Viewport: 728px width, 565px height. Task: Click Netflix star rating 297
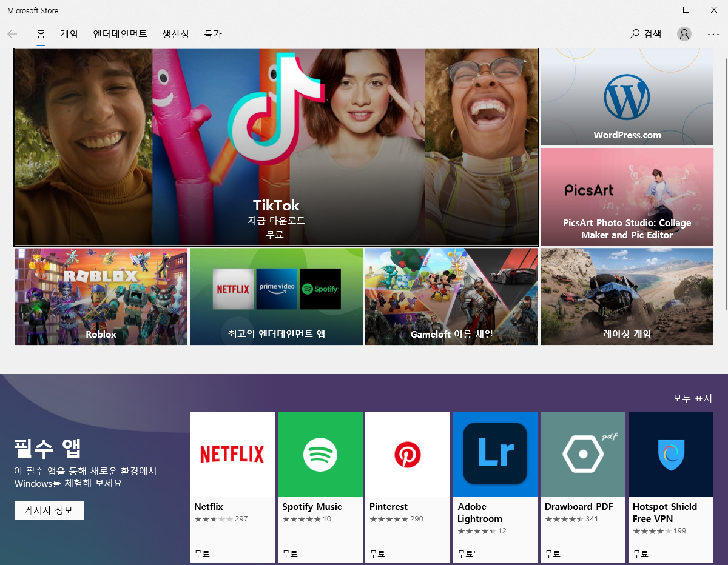click(221, 519)
